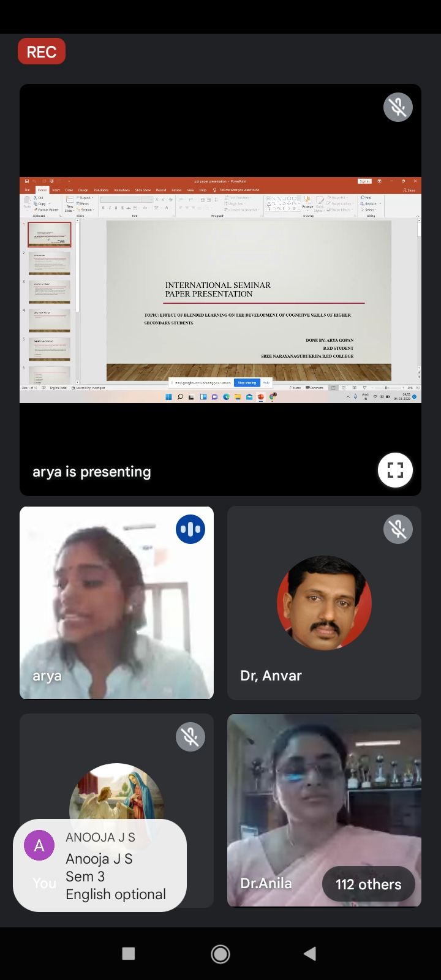
Task: Select Dr, Anvar's profile photo
Action: tap(324, 603)
